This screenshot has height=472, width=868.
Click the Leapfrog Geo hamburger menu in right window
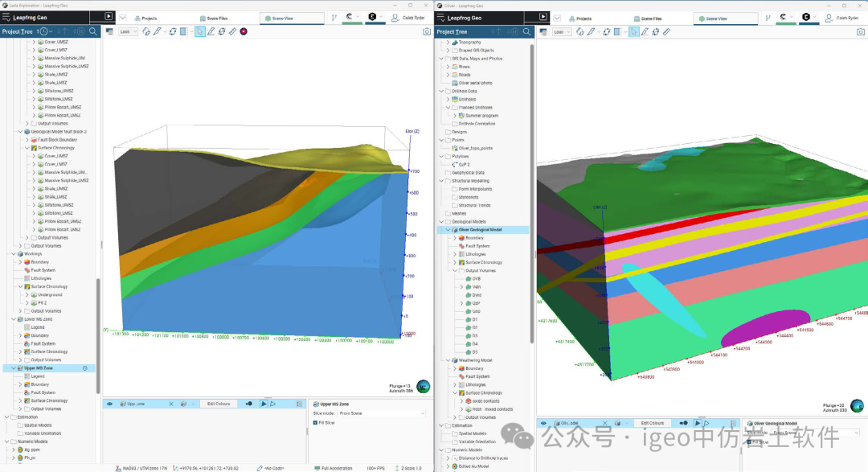coord(440,17)
